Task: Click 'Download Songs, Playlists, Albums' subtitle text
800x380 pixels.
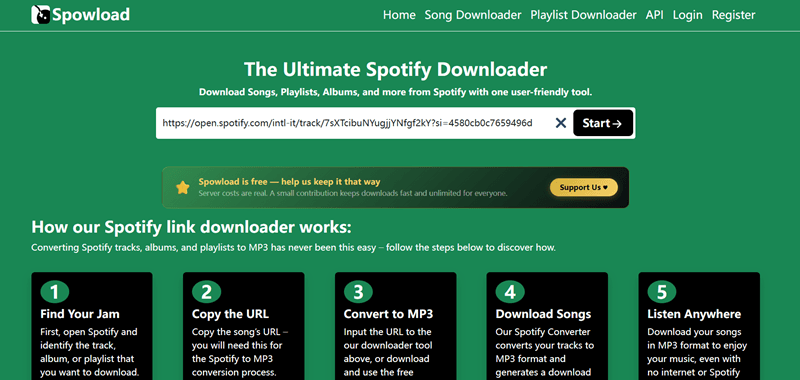Action: tap(395, 93)
